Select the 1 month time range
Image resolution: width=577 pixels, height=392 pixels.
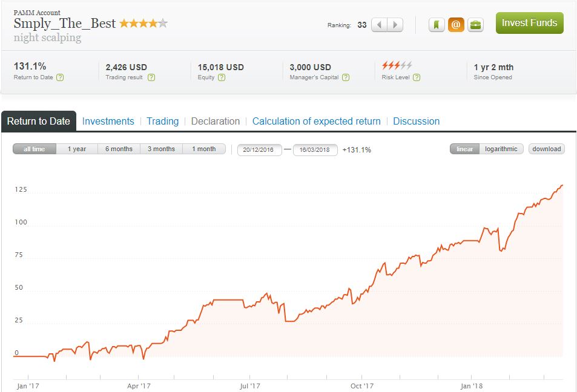point(204,149)
